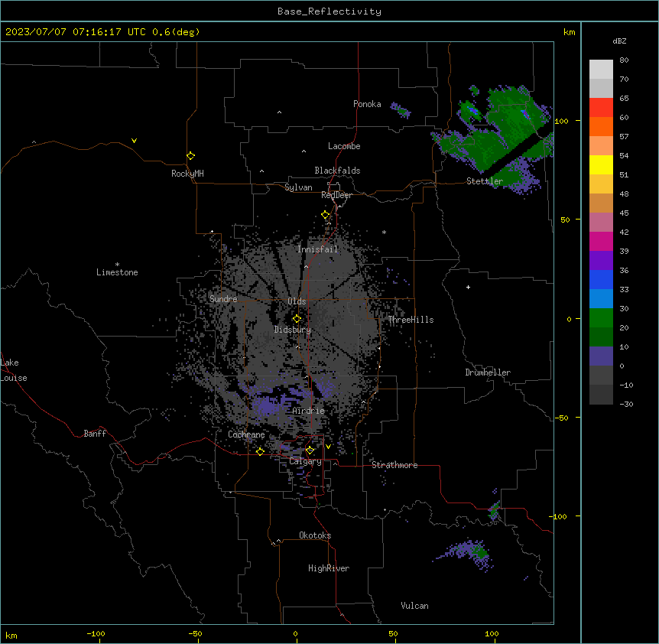Select the HighRiver label
The height and width of the screenshot is (644, 659).
click(328, 568)
